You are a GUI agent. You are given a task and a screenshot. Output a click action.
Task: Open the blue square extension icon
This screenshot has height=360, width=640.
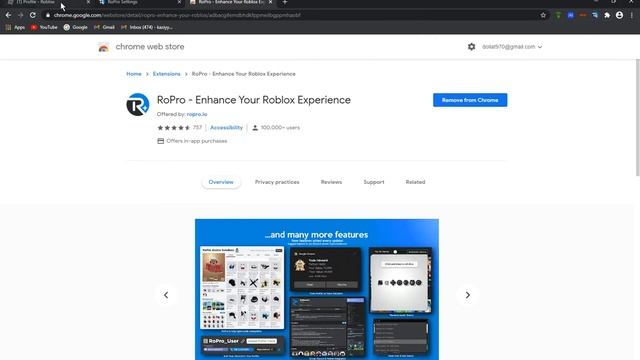571,15
